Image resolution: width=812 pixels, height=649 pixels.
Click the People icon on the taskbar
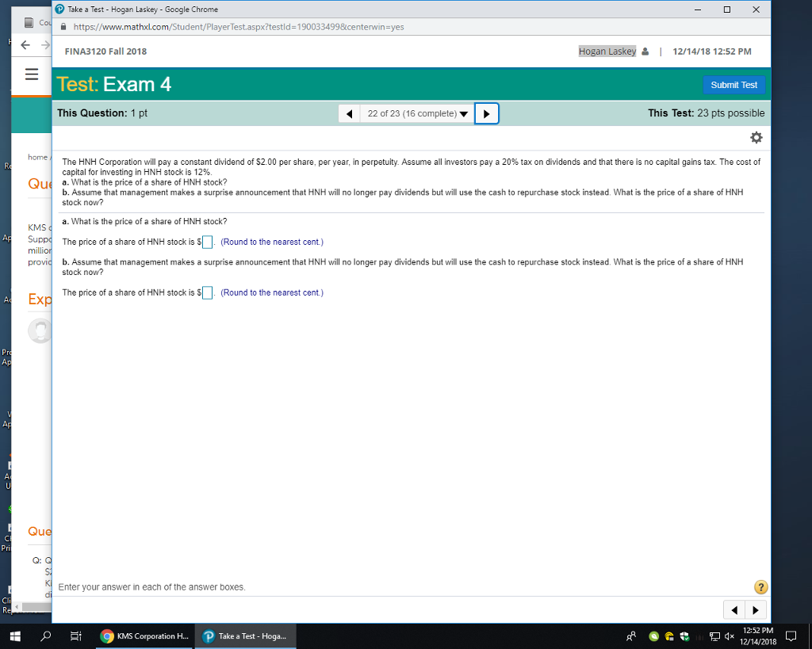(630, 636)
